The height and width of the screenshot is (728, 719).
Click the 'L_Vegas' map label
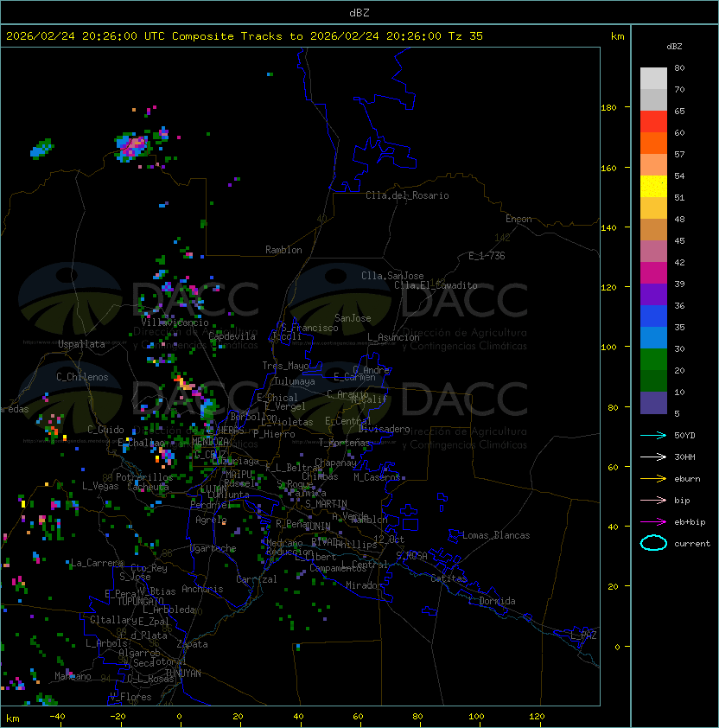(100, 486)
